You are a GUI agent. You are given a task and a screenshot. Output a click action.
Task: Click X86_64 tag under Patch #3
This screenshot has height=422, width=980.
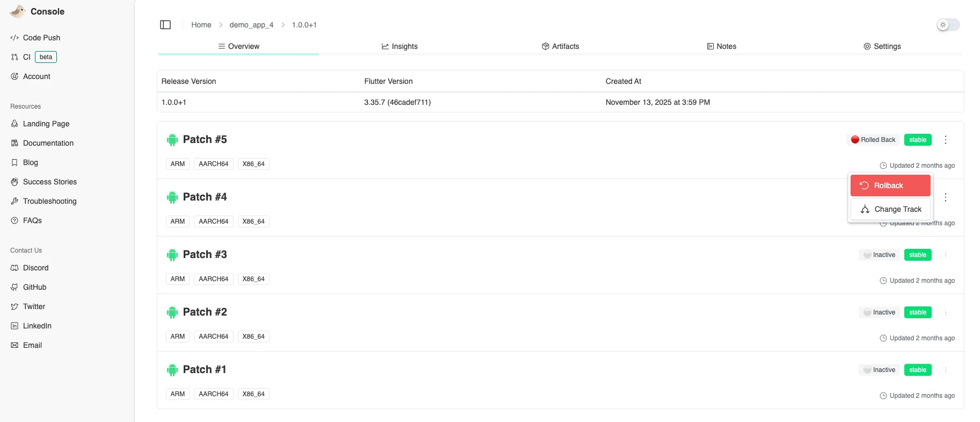pyautogui.click(x=253, y=279)
